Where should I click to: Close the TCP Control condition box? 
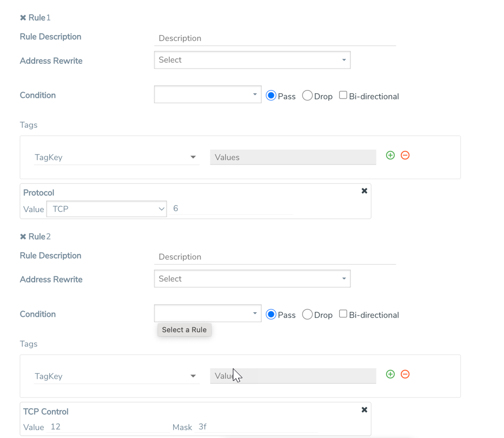point(364,410)
